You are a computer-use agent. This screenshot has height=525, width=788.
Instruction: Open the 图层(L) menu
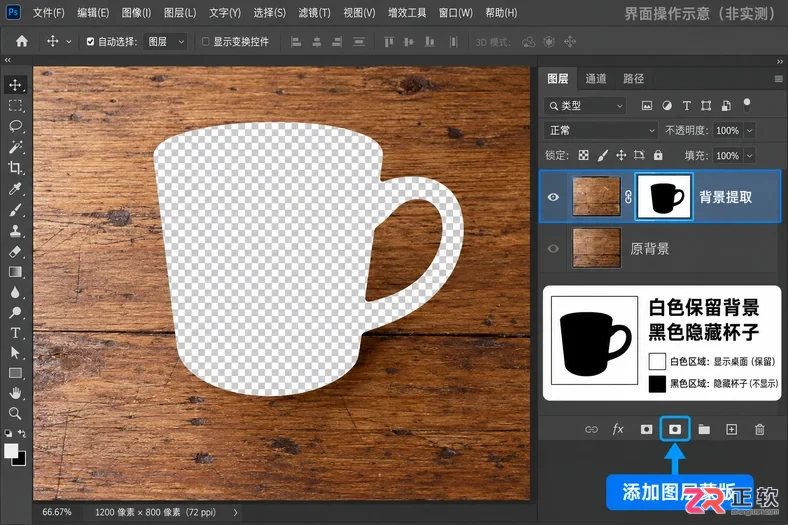point(180,13)
